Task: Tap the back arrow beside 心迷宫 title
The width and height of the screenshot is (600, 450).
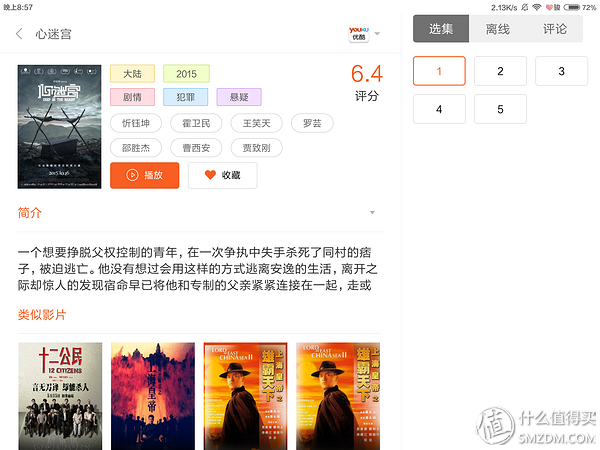Action: click(x=19, y=34)
